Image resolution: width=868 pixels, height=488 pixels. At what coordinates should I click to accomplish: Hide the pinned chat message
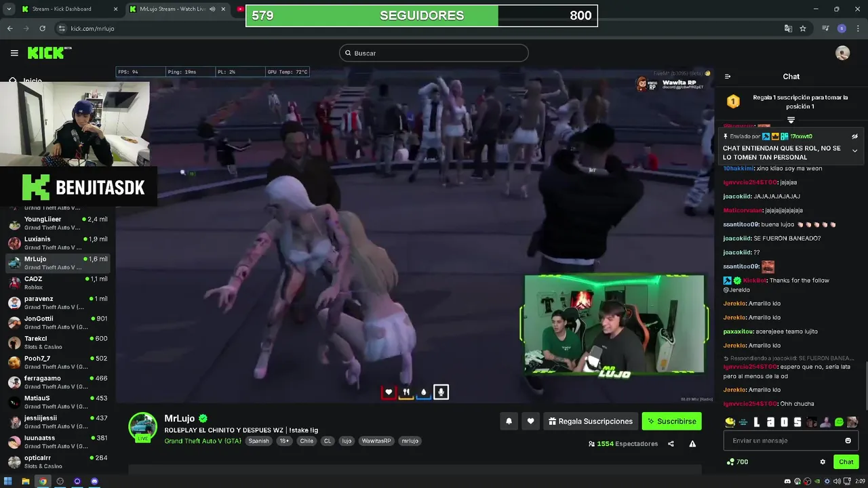coord(854,136)
